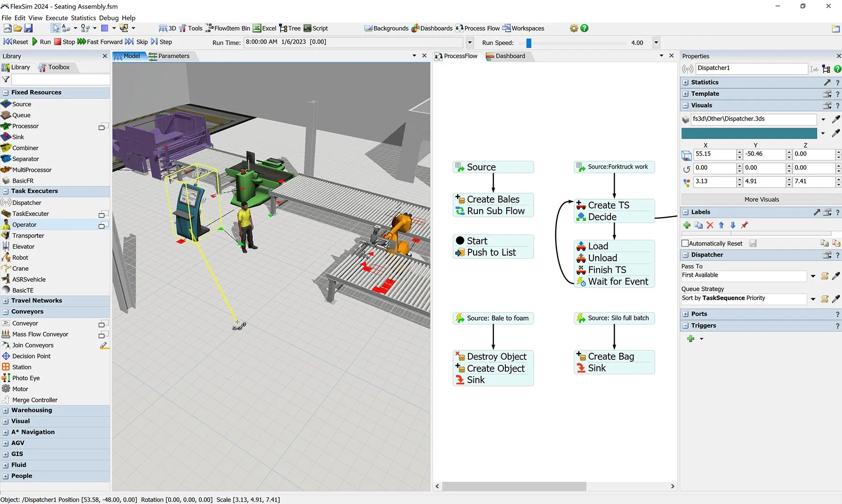This screenshot has height=504, width=842.
Task: Click the Reset simulation button
Action: pyautogui.click(x=15, y=42)
